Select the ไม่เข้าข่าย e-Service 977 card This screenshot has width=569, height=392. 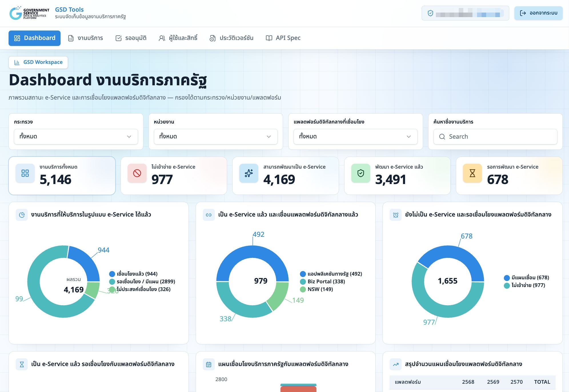point(174,176)
